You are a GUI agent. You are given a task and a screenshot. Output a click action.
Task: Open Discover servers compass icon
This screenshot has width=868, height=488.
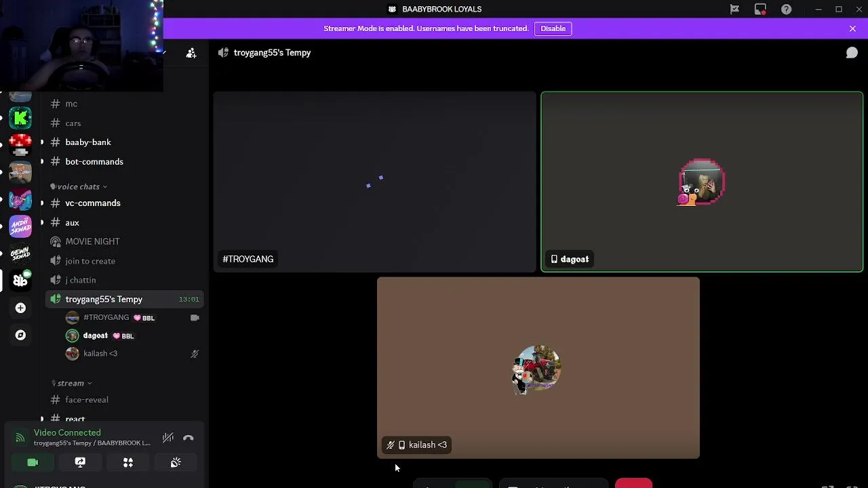coord(20,335)
